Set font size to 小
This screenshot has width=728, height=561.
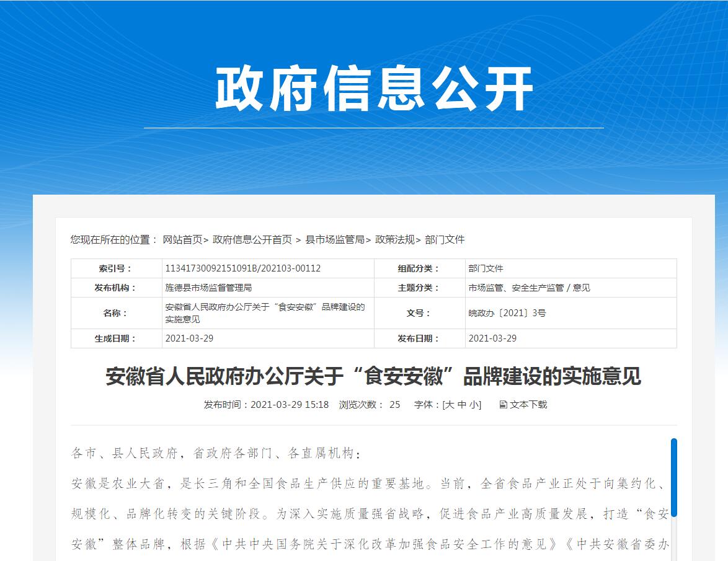pos(474,405)
